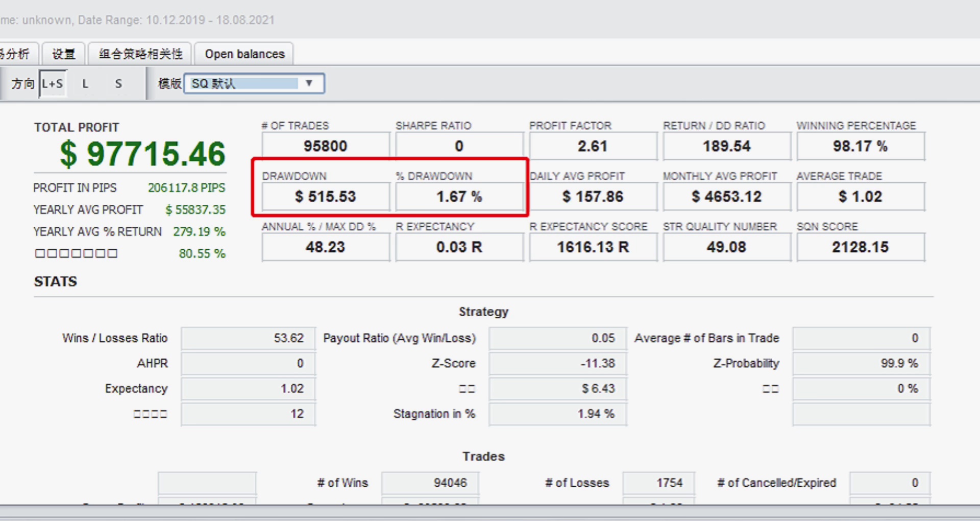Click the Return / DD Ratio value

(726, 147)
